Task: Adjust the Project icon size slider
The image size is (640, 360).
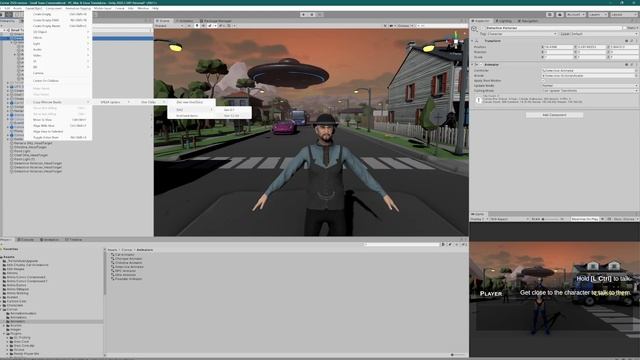Action: tap(458, 355)
